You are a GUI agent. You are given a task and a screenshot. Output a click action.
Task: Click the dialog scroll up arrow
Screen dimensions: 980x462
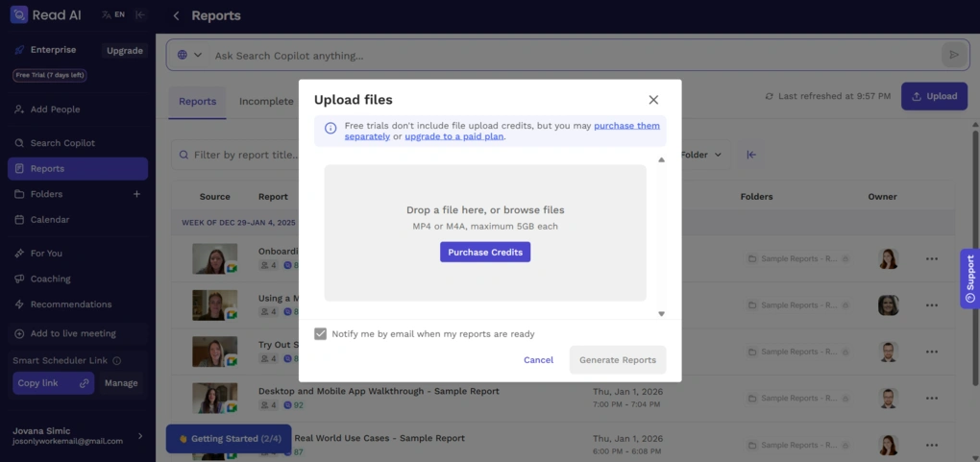(661, 160)
